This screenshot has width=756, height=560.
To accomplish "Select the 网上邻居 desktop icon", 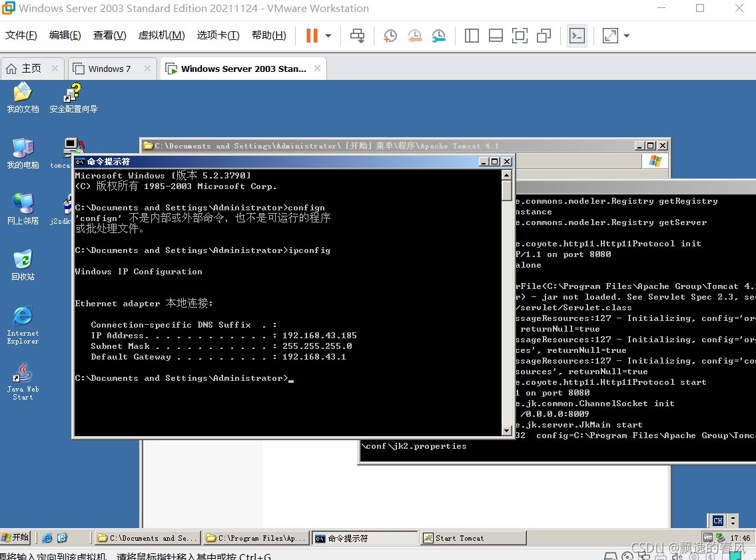I will click(23, 209).
